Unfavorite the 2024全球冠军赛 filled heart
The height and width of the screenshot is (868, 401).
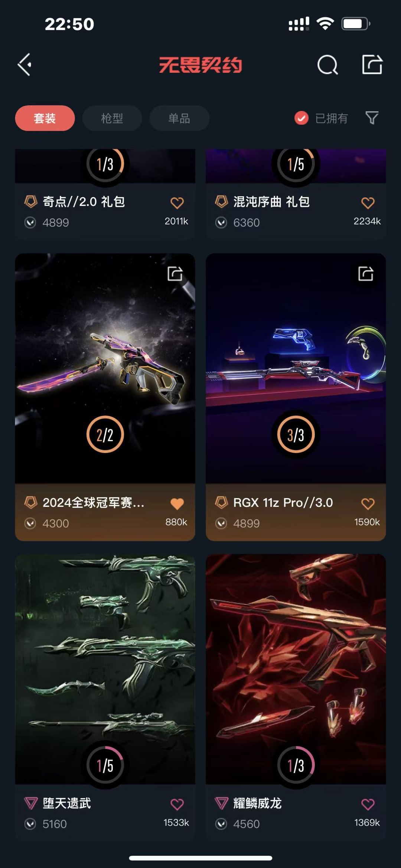pyautogui.click(x=177, y=504)
